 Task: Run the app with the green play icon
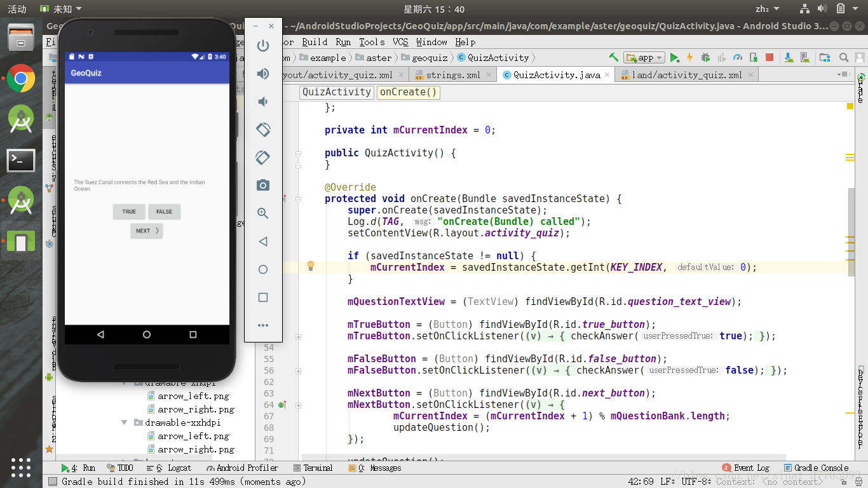point(674,57)
